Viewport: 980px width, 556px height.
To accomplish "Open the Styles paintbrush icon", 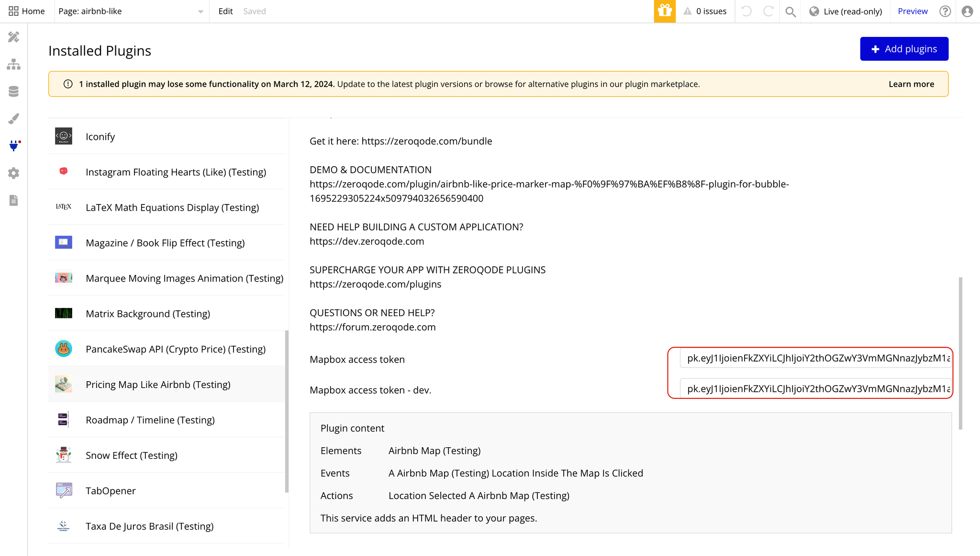I will 13,118.
